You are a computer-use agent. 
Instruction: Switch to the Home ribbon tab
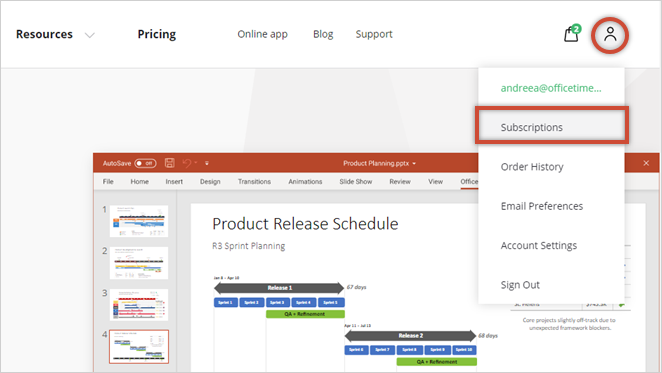139,182
